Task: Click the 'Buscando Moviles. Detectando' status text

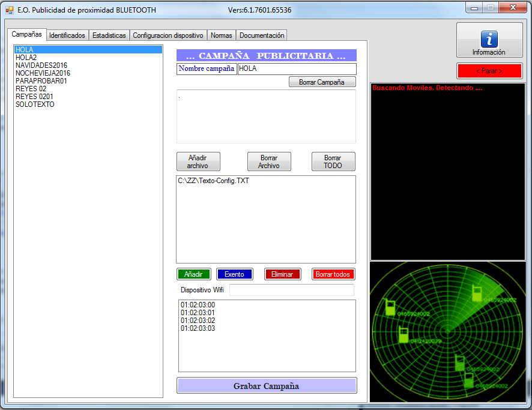Action: (427, 88)
